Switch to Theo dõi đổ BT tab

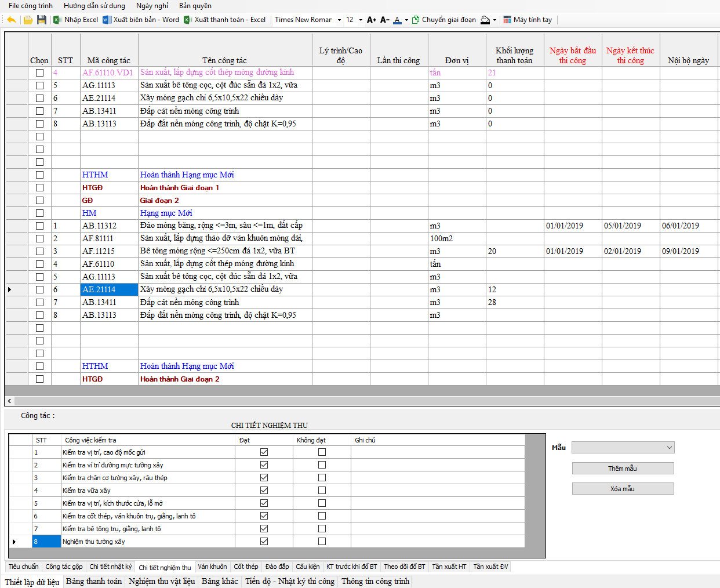point(405,567)
